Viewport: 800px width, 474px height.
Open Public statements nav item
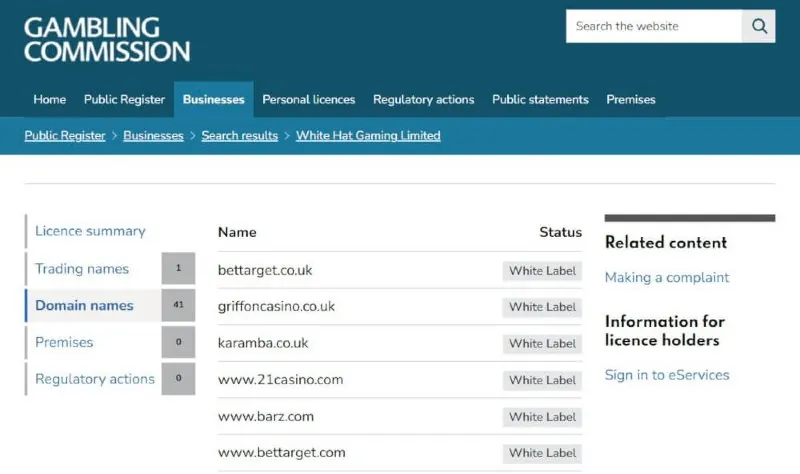pos(540,99)
